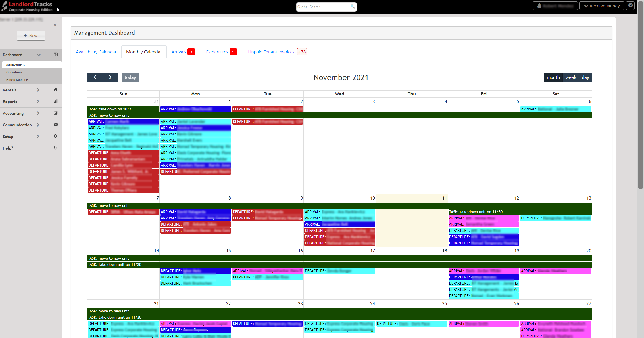This screenshot has width=644, height=338.
Task: Click the Dashboard grid icon
Action: click(56, 54)
